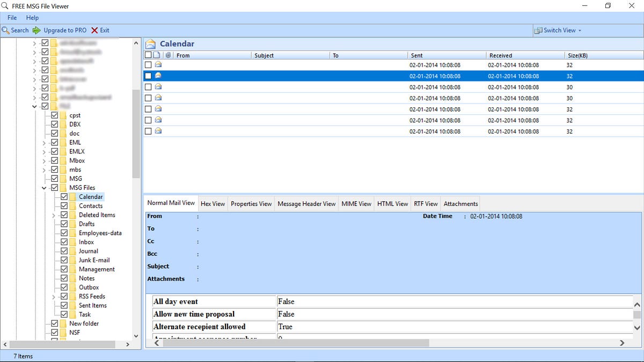Open the File menu

click(12, 18)
